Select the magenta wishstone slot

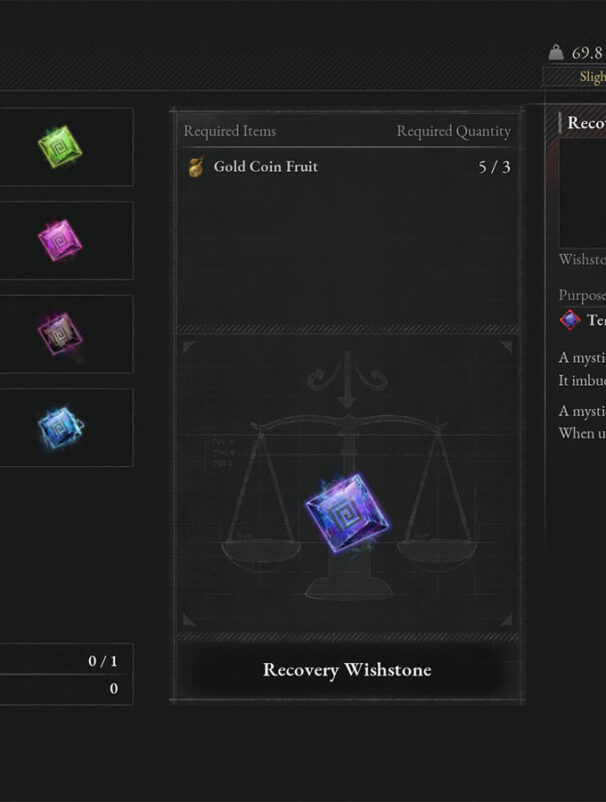(66, 240)
